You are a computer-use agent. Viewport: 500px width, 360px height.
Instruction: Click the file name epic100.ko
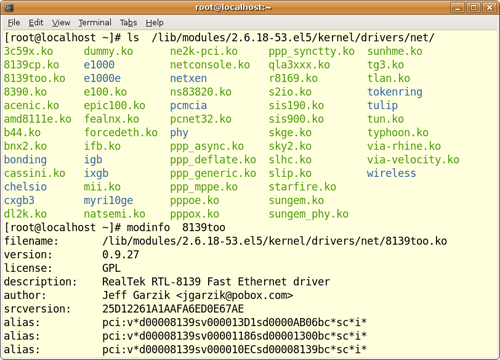point(114,106)
